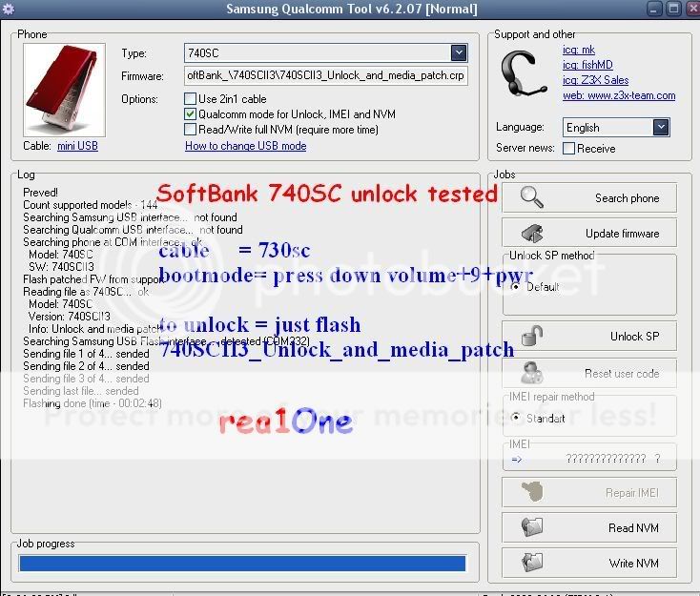Click the Write NVM folder icon
Viewport: 700px width, 596px height.
[532, 563]
